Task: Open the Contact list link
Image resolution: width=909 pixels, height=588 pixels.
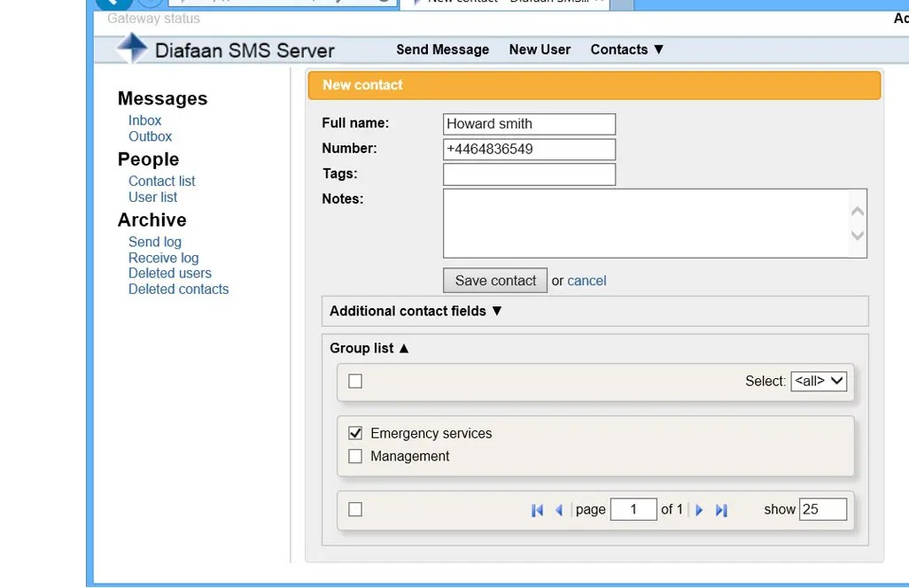Action: coord(162,182)
